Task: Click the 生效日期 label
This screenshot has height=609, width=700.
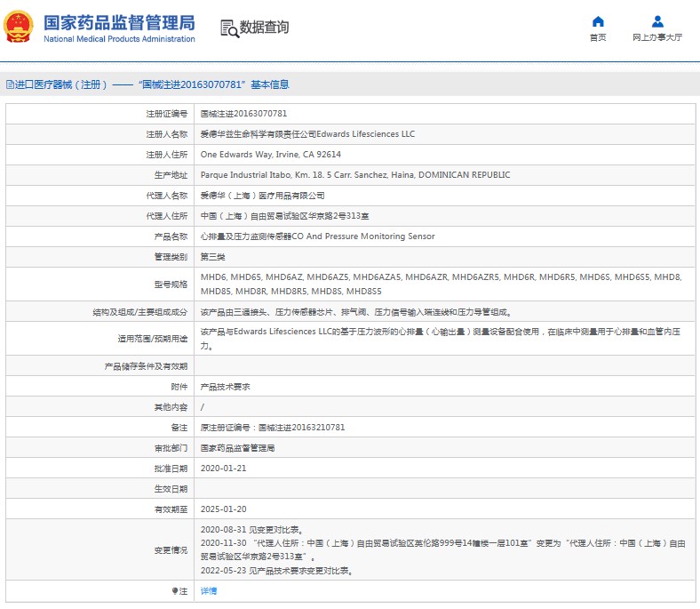Action: [171, 489]
